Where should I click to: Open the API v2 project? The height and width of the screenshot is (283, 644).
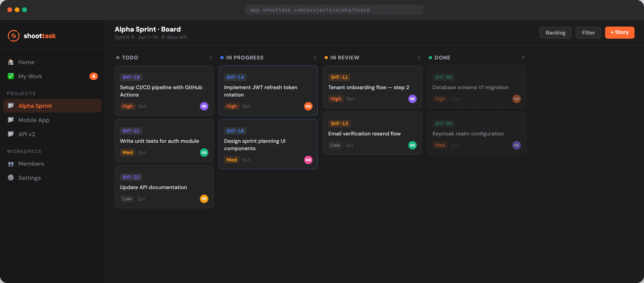(x=27, y=134)
